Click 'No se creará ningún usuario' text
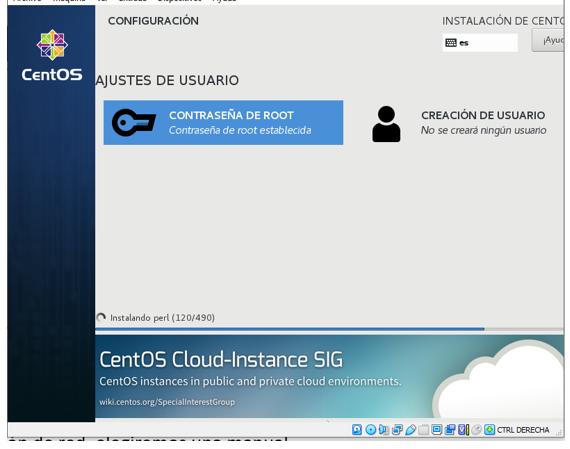The width and height of the screenshot is (570, 449). point(483,130)
